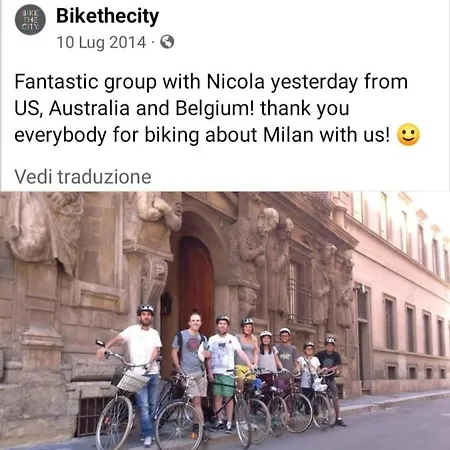Click the Bikethecity round profile avatar
The image size is (450, 450).
pos(30,19)
